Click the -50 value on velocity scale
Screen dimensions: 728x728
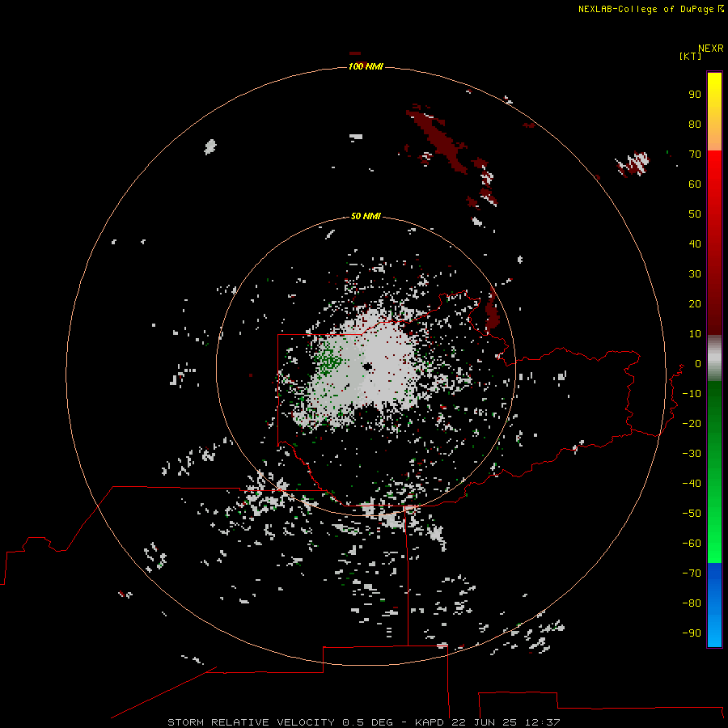(x=692, y=514)
